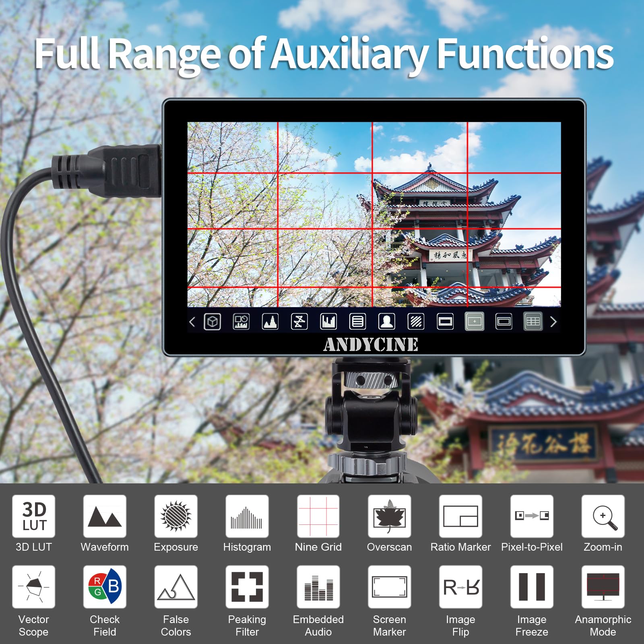Click the Pixel-to-Pixel feature tile
The image size is (644, 644).
[532, 516]
